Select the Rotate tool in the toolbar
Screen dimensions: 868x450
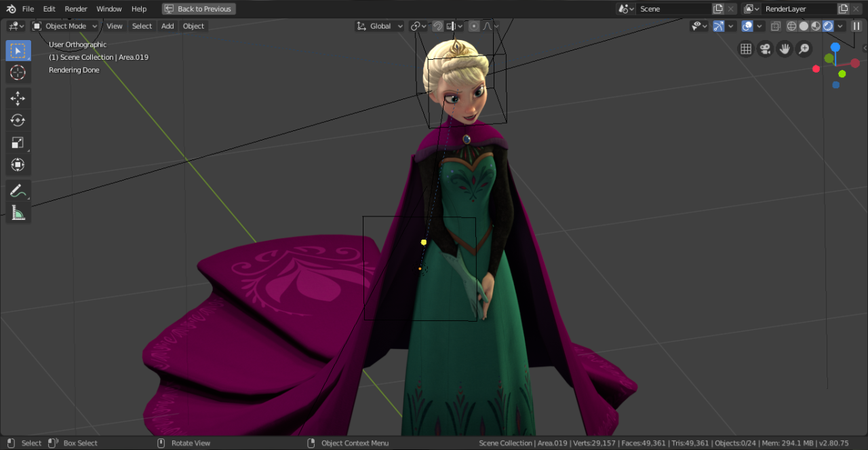18,120
